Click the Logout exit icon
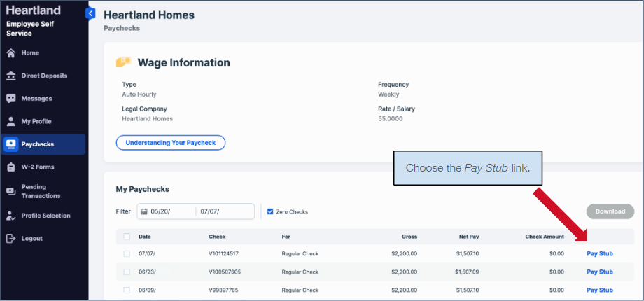 [x=11, y=239]
